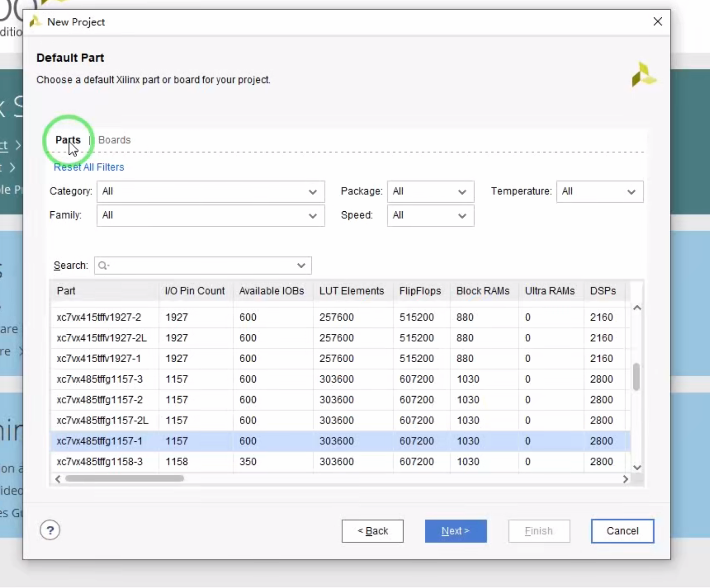Click vertical scrollbar thumb of parts table
Image resolution: width=710 pixels, height=588 pixels.
[x=637, y=377]
